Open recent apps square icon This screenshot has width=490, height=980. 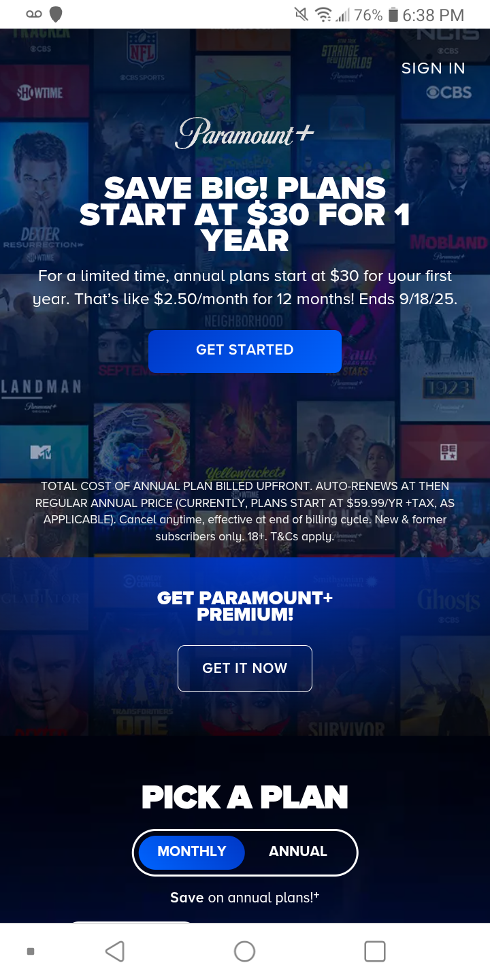(375, 951)
